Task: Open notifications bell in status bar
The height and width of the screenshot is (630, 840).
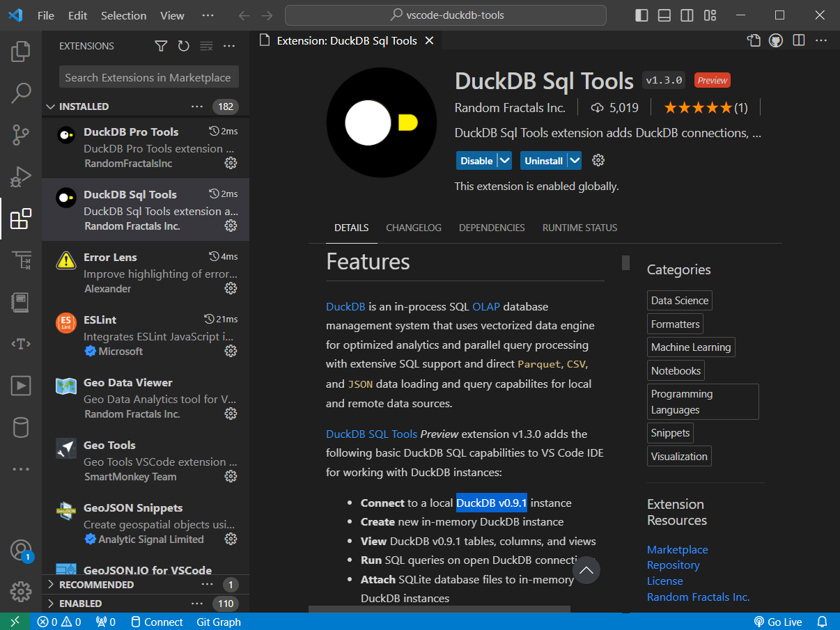Action: point(822,622)
